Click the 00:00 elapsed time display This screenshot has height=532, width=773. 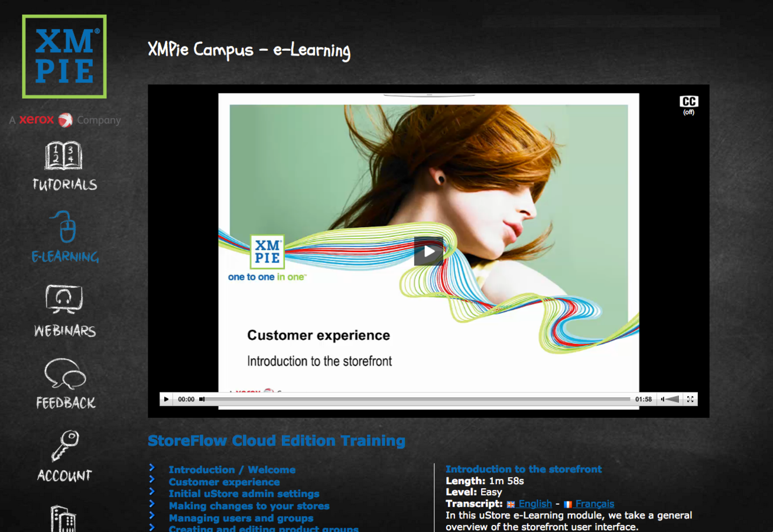pos(186,400)
